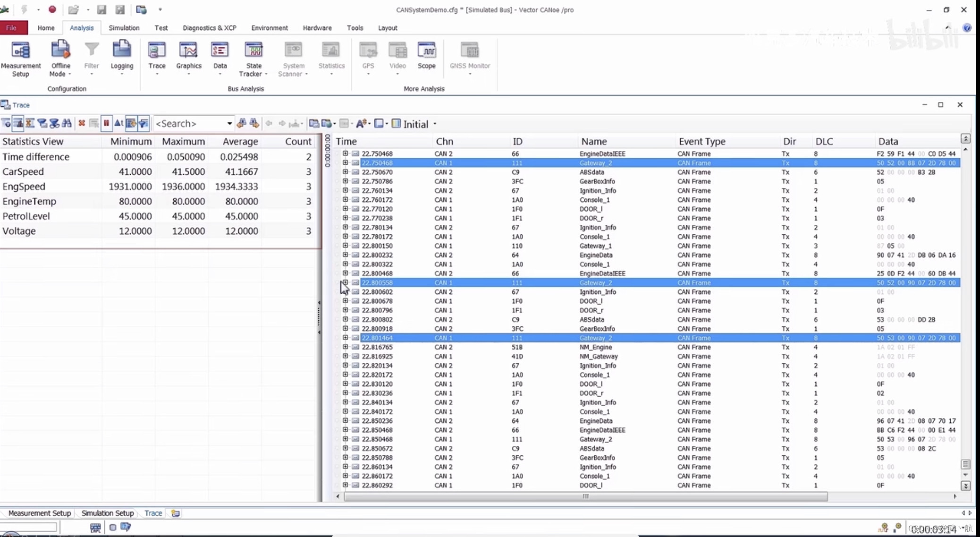Screen dimensions: 980x537
Task: Click the Name column header
Action: (x=594, y=141)
